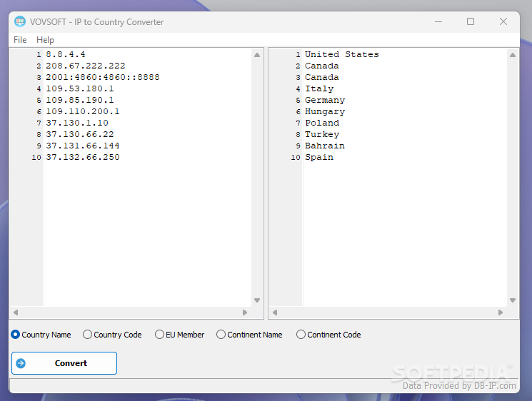Click the United States result line

tap(341, 54)
